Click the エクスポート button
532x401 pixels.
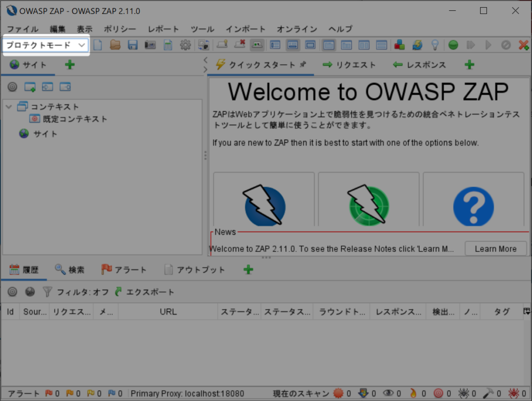[x=145, y=292]
